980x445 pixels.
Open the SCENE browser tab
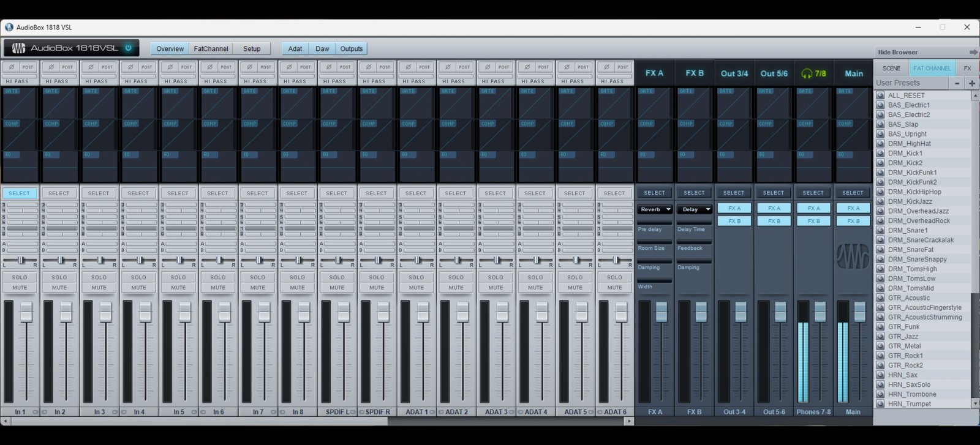[891, 68]
